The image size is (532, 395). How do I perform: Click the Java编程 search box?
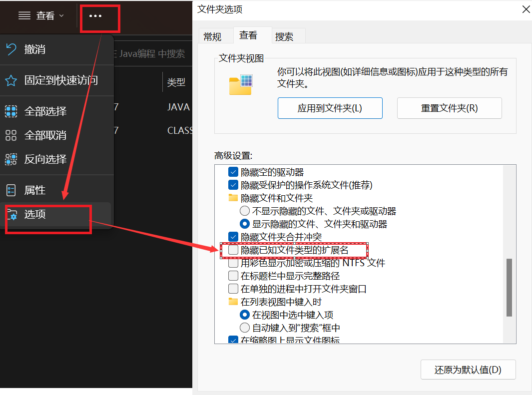153,53
